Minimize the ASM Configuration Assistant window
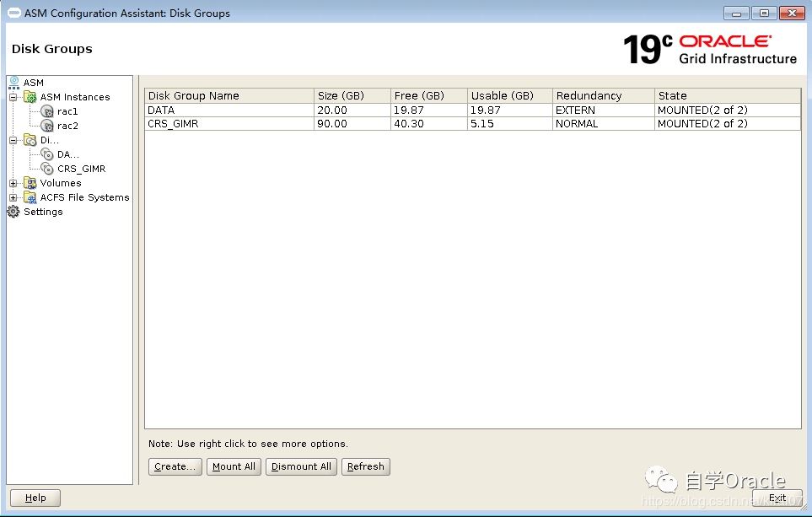This screenshot has width=812, height=517. 736,13
